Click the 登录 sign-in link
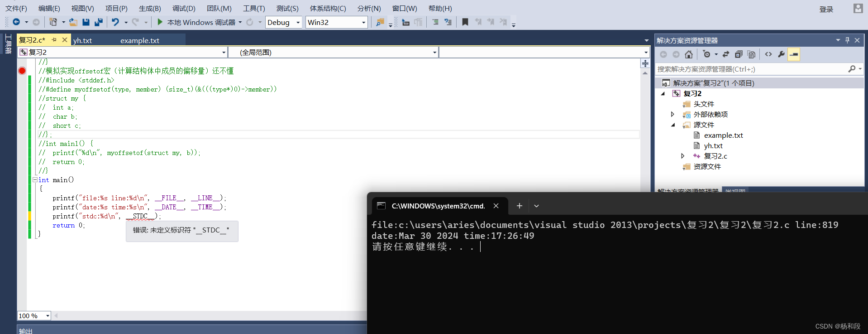Image resolution: width=868 pixels, height=334 pixels. click(x=826, y=9)
